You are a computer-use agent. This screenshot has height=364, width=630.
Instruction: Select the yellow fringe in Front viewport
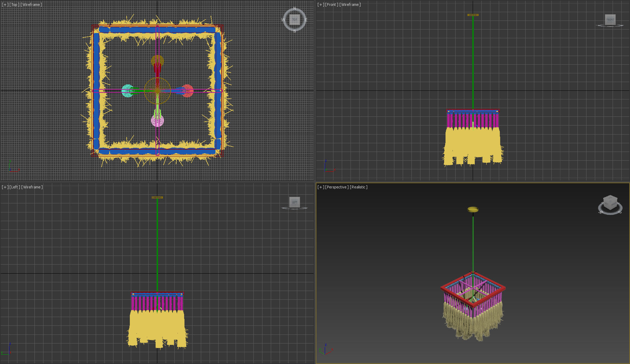click(x=473, y=145)
